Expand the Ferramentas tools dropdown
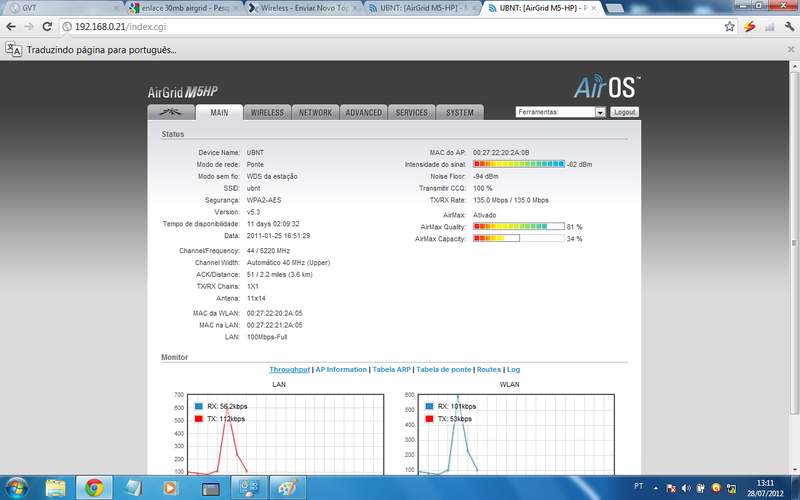Image resolution: width=800 pixels, height=500 pixels. (x=560, y=112)
